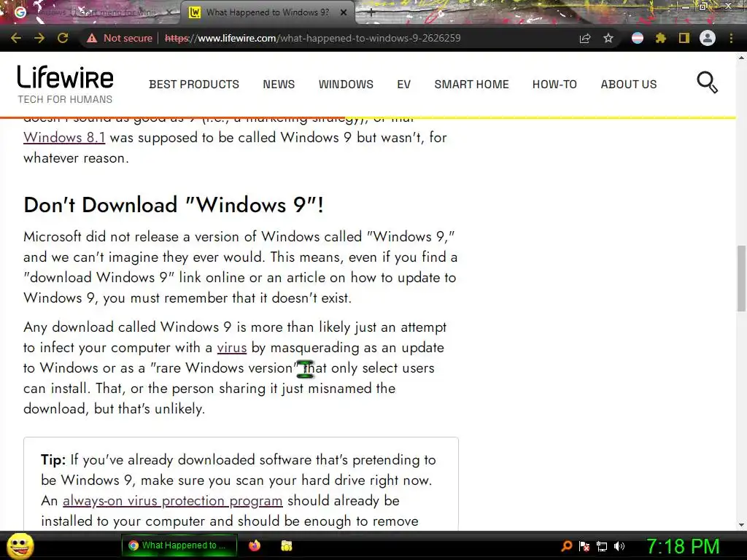Open the magnifier tray icon

click(x=567, y=546)
